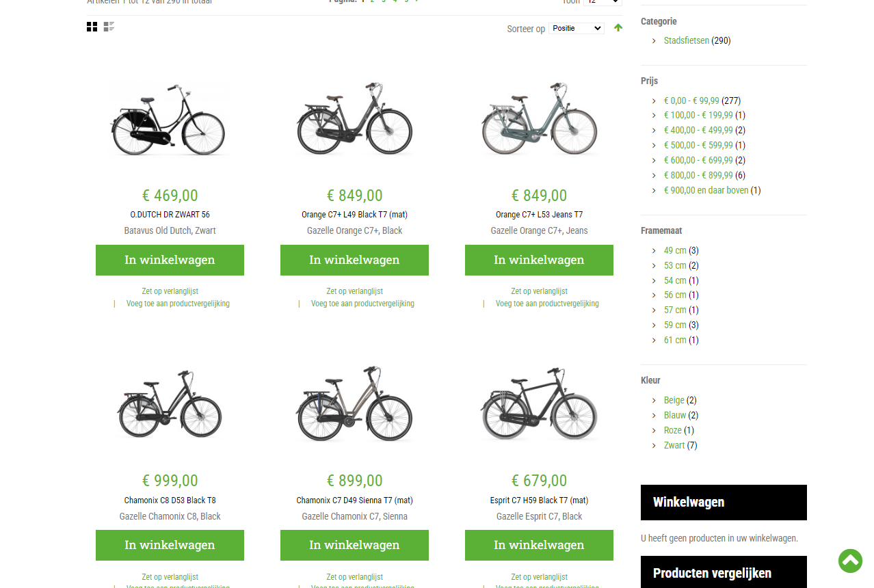
Task: Click the € 999,00 price
Action: tap(170, 481)
